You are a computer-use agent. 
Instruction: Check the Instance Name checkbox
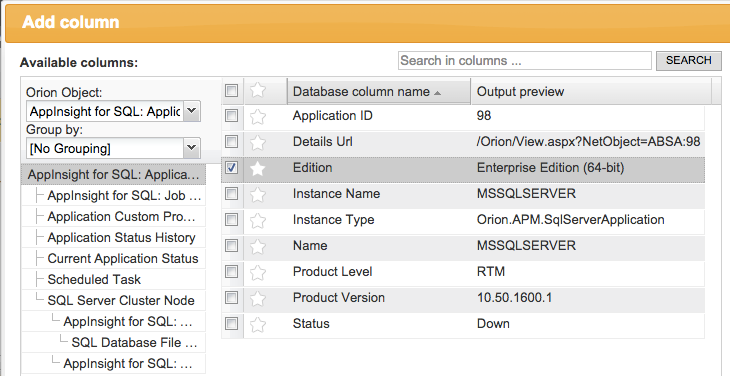click(231, 194)
